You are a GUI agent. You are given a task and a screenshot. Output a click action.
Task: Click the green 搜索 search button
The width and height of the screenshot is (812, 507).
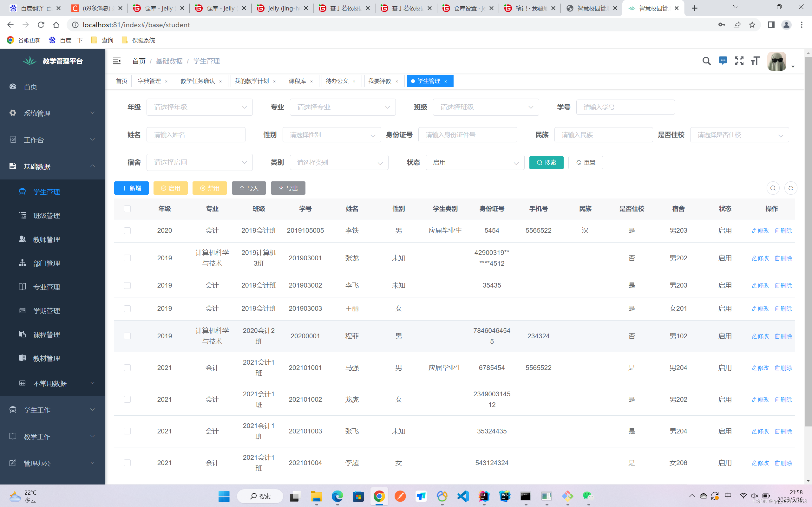(546, 163)
